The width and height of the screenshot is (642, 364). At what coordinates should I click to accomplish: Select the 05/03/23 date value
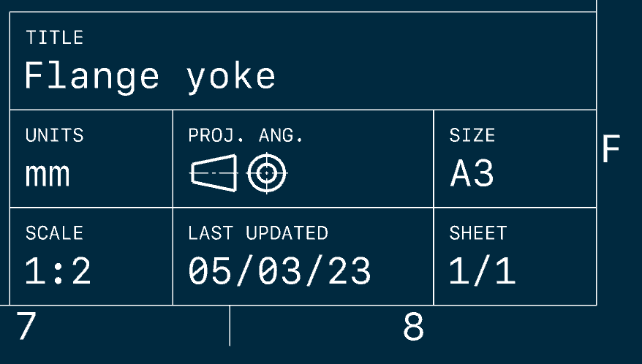pyautogui.click(x=280, y=272)
